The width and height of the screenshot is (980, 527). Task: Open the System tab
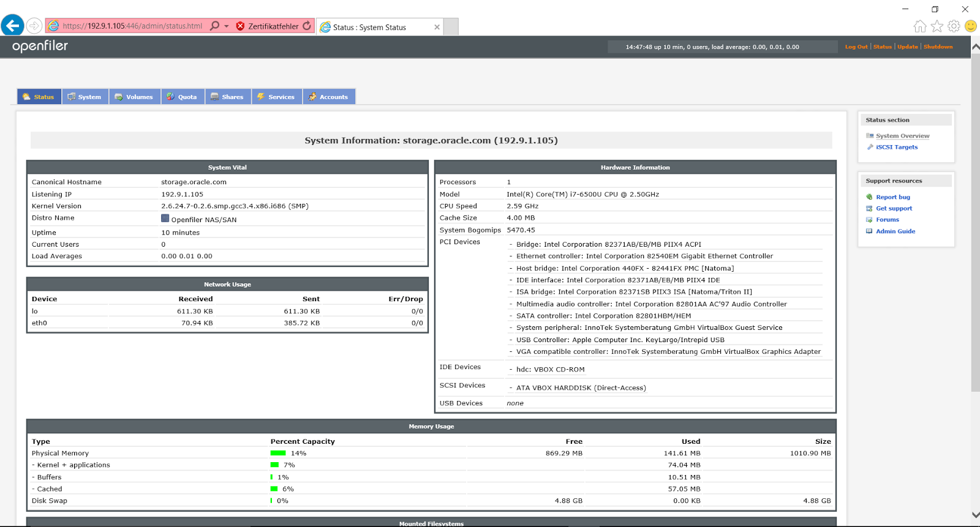(85, 97)
